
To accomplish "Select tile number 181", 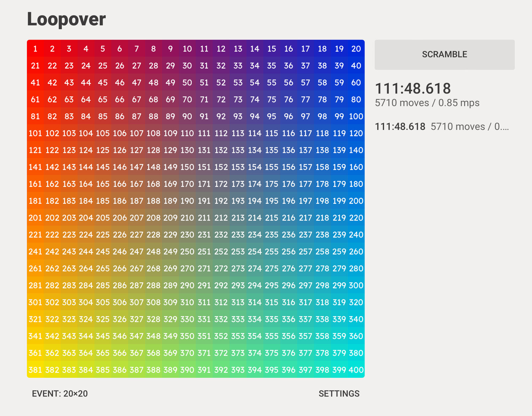I will point(35,201).
